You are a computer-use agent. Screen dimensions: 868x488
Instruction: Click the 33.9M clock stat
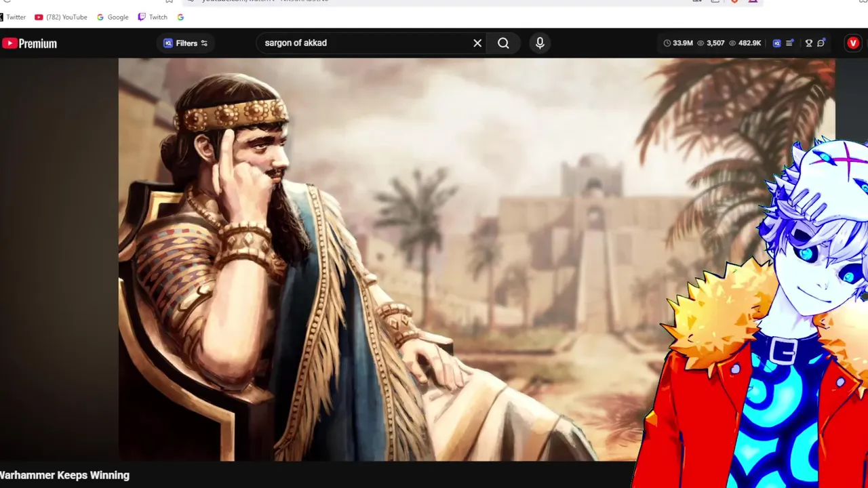[x=678, y=43]
